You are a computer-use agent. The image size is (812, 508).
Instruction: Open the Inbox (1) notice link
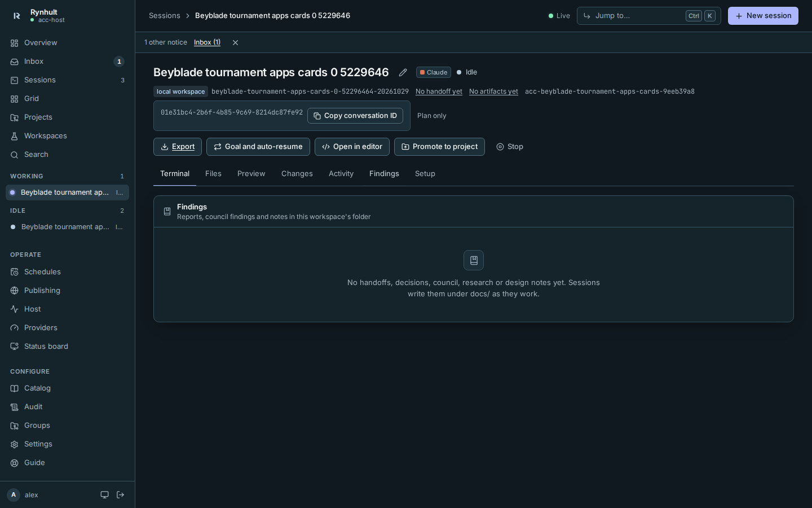pos(207,42)
